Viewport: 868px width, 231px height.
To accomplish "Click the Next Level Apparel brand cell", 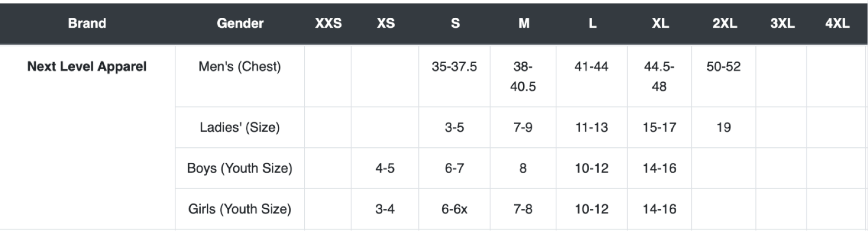I will point(87,66).
